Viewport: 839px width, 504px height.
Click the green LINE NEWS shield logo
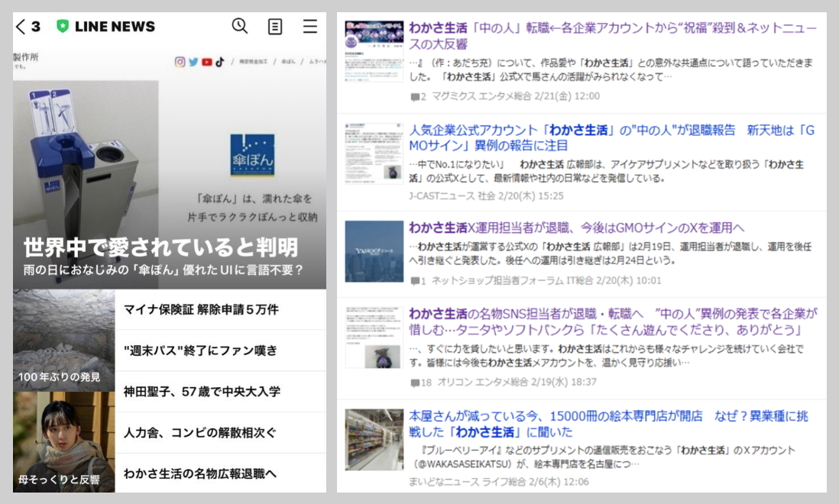(x=63, y=27)
